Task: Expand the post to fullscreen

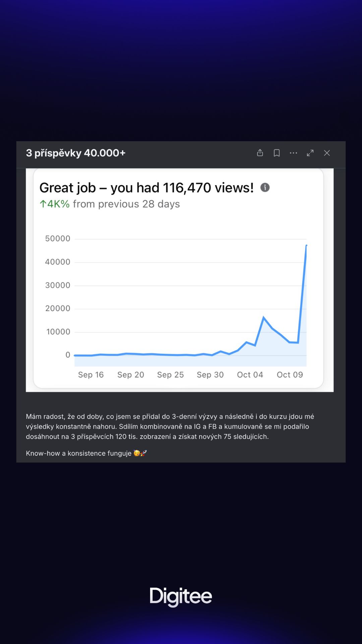Action: pos(310,153)
